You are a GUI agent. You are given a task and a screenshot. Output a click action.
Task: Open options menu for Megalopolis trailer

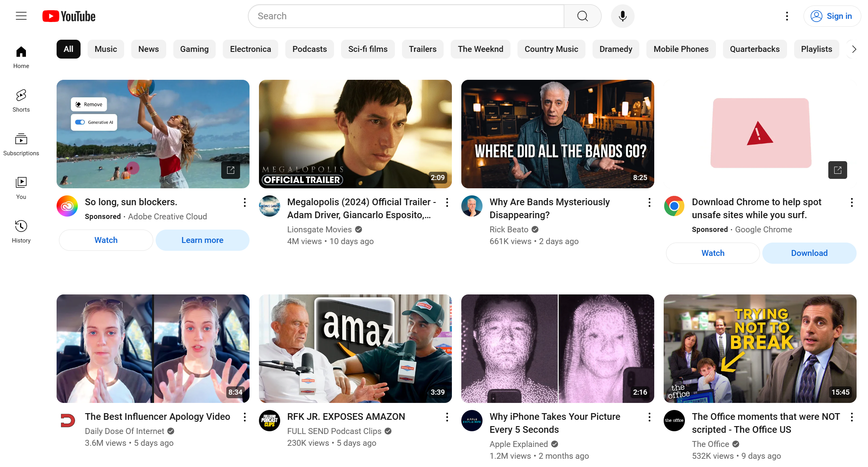[447, 202]
